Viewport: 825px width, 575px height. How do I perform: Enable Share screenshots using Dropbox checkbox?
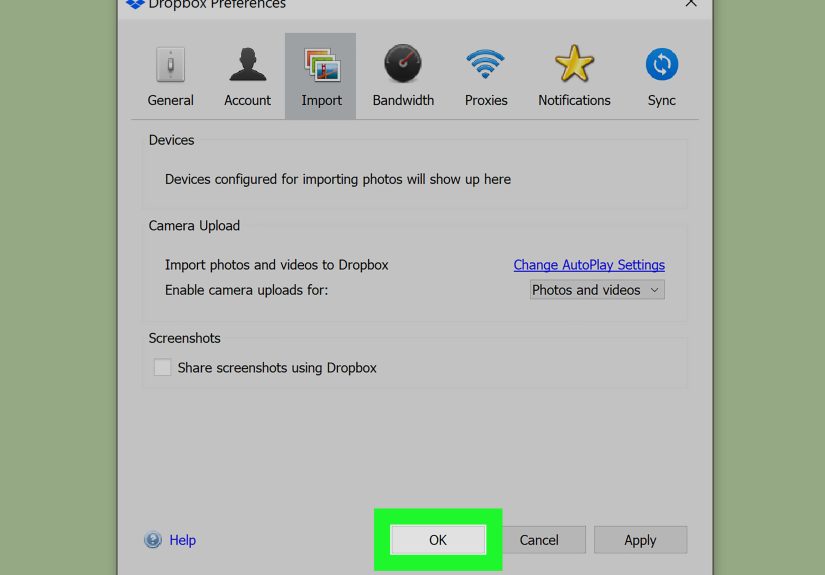point(162,367)
